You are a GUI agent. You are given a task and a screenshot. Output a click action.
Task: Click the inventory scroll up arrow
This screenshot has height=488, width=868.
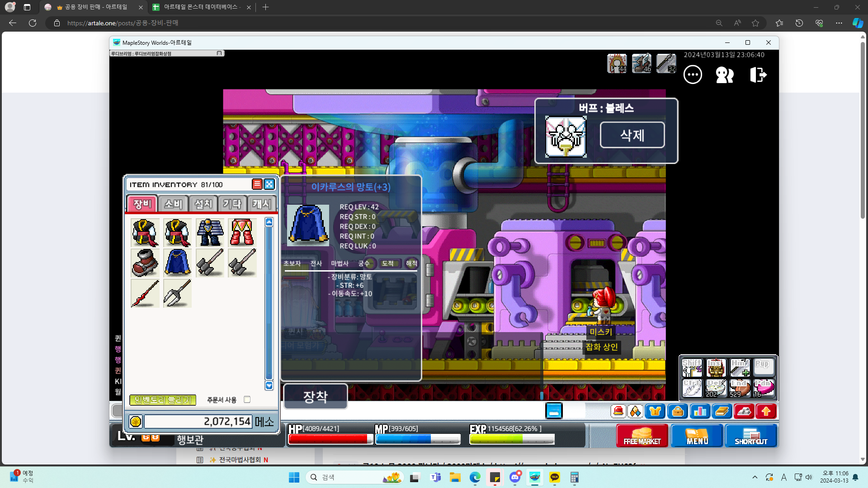pos(269,222)
